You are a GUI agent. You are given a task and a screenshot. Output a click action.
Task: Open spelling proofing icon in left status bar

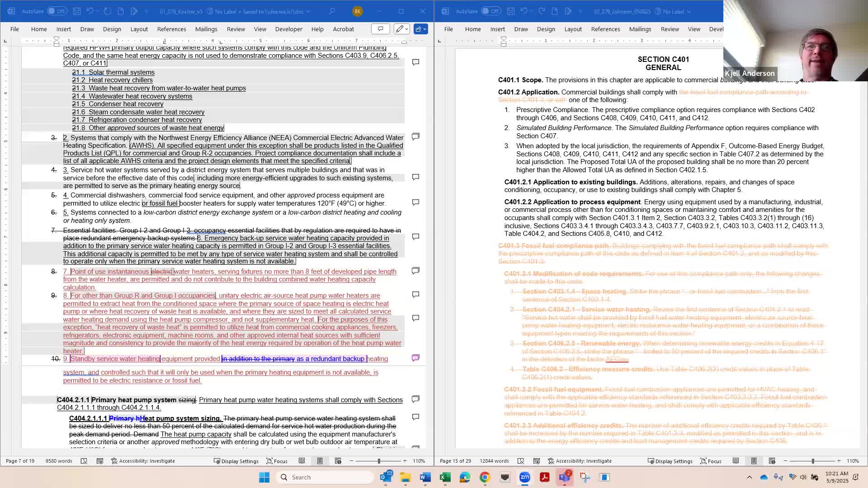pos(84,461)
